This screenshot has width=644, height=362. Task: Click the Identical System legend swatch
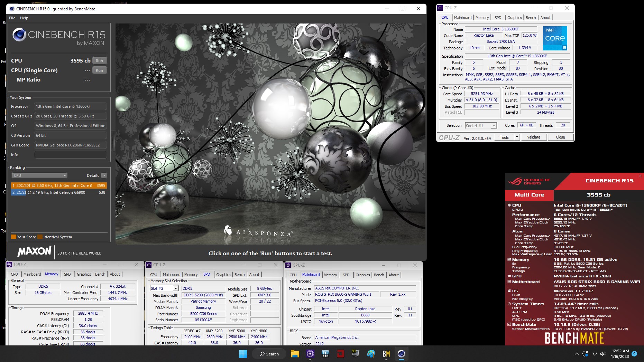click(x=40, y=237)
